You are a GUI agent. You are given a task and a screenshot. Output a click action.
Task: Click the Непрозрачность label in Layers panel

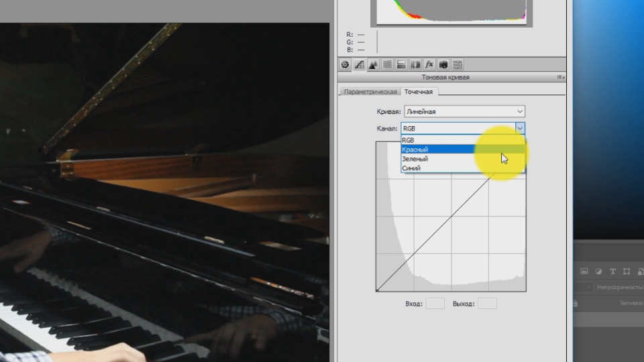(x=620, y=288)
